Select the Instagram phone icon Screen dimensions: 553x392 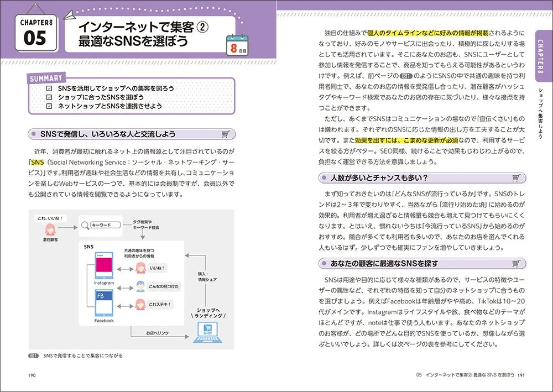pyautogui.click(x=105, y=266)
